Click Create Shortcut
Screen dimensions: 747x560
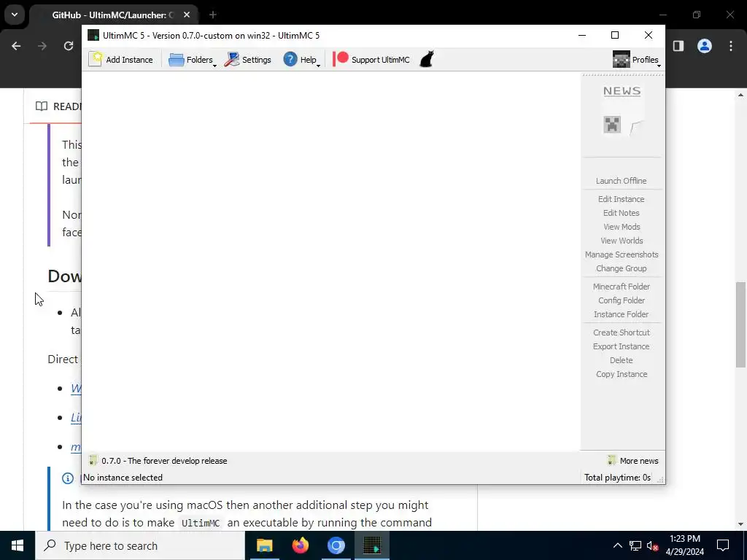click(622, 332)
